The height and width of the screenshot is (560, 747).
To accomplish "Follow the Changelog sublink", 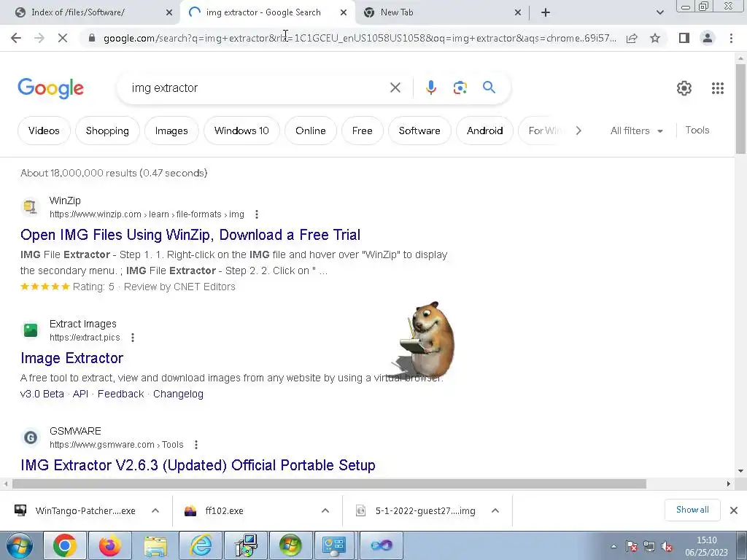I will pyautogui.click(x=178, y=394).
